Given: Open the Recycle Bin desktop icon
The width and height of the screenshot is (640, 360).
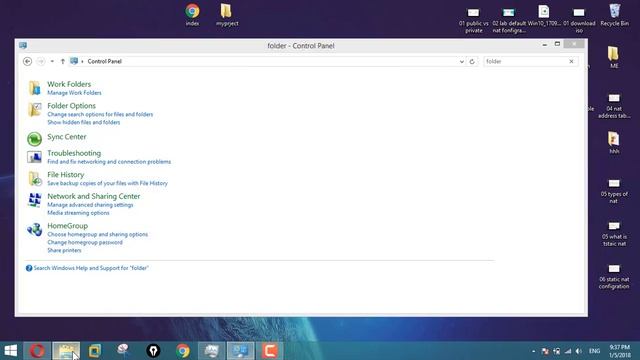Looking at the screenshot, I should (x=614, y=15).
